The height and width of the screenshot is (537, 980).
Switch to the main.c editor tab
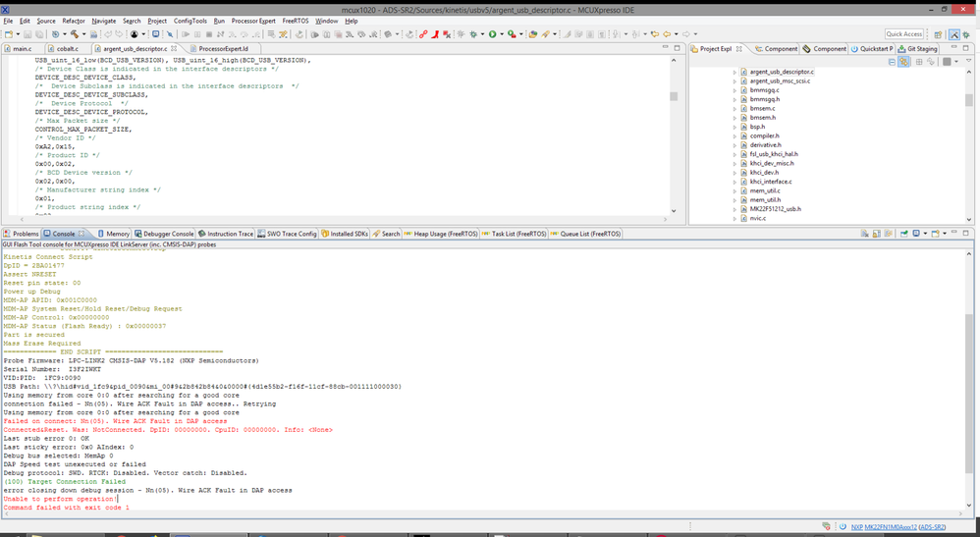pos(23,48)
